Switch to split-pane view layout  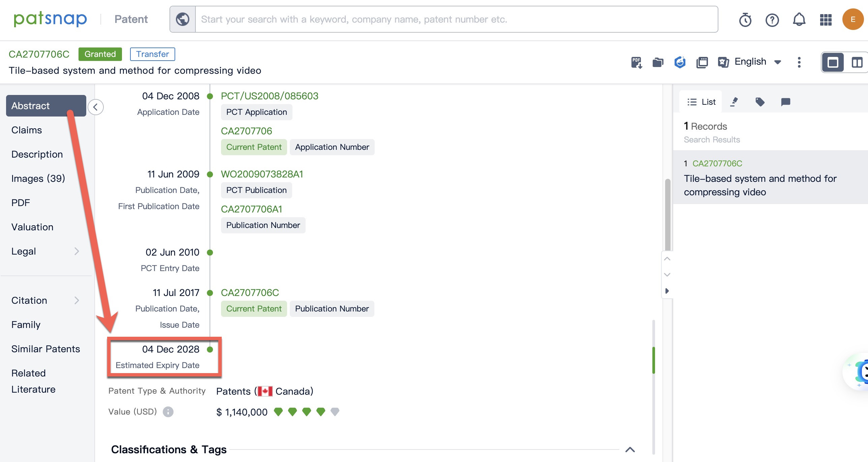tap(857, 62)
